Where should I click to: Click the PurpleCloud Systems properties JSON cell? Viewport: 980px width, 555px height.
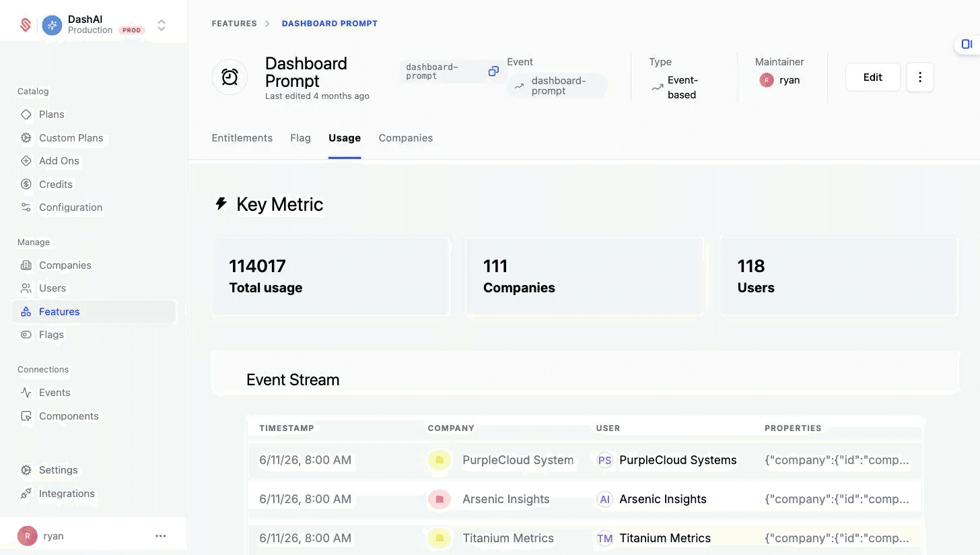[837, 461]
